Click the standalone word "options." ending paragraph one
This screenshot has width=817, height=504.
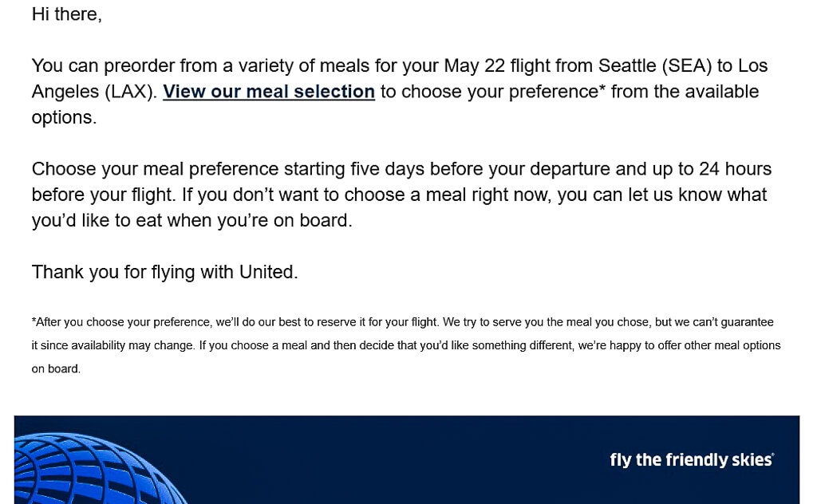[x=64, y=118]
